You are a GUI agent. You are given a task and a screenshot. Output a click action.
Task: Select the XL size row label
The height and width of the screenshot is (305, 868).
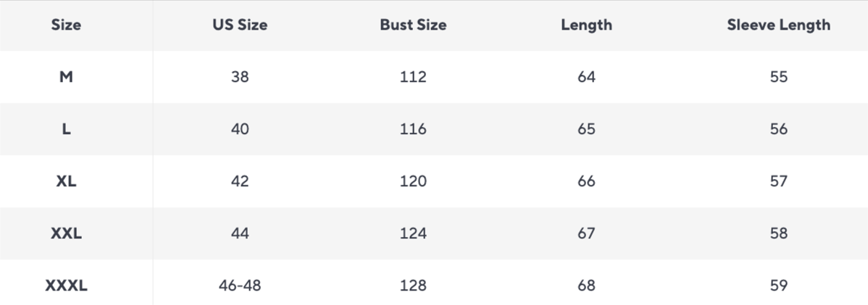pos(66,181)
